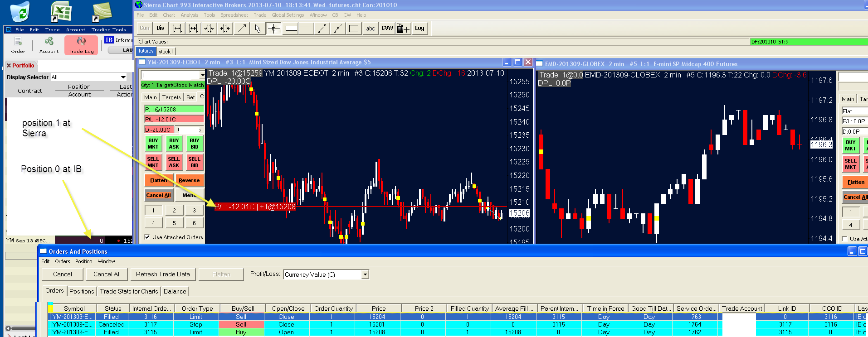
Task: Click the Order icon in TWS toolbar
Action: (18, 45)
